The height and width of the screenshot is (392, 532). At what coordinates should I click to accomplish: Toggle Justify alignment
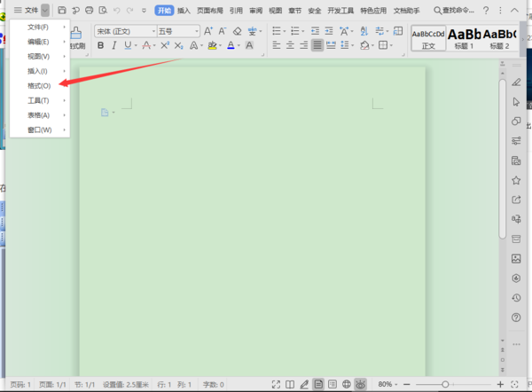coord(317,45)
